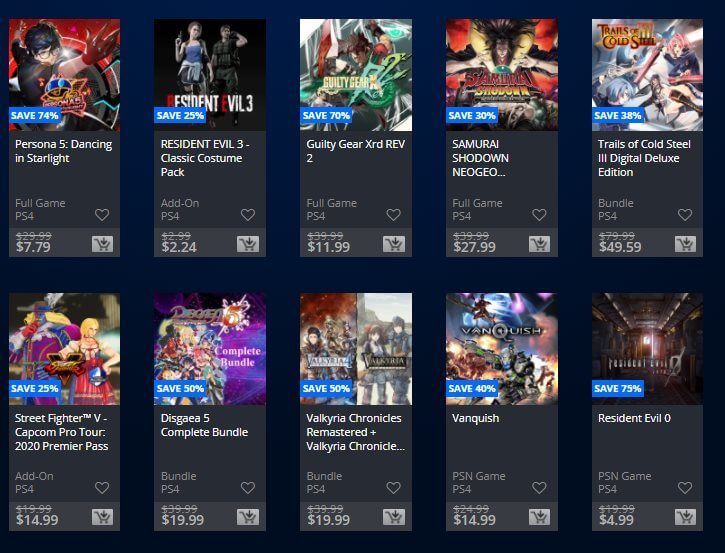Screen dimensions: 725x553
Task: Wishlist Persona 5: Dancing in Starlight heart
Action: point(102,215)
